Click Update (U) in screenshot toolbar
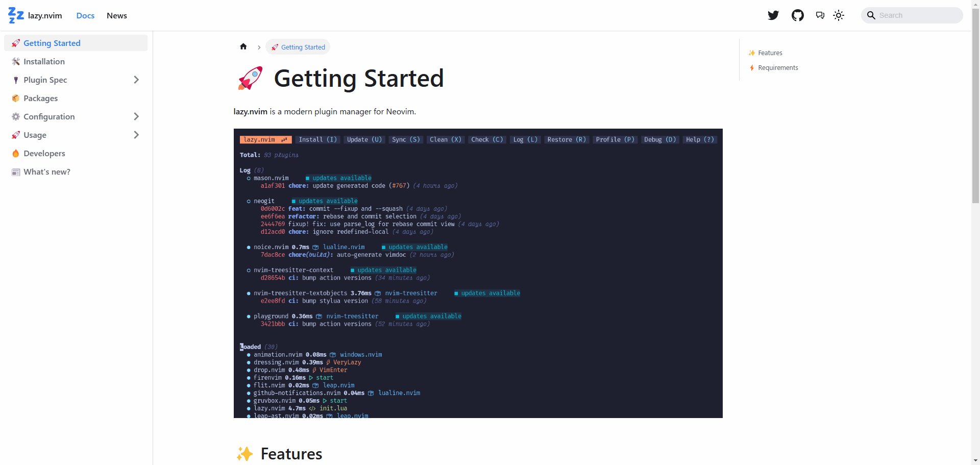Screen dimensions: 980x465 coord(364,139)
